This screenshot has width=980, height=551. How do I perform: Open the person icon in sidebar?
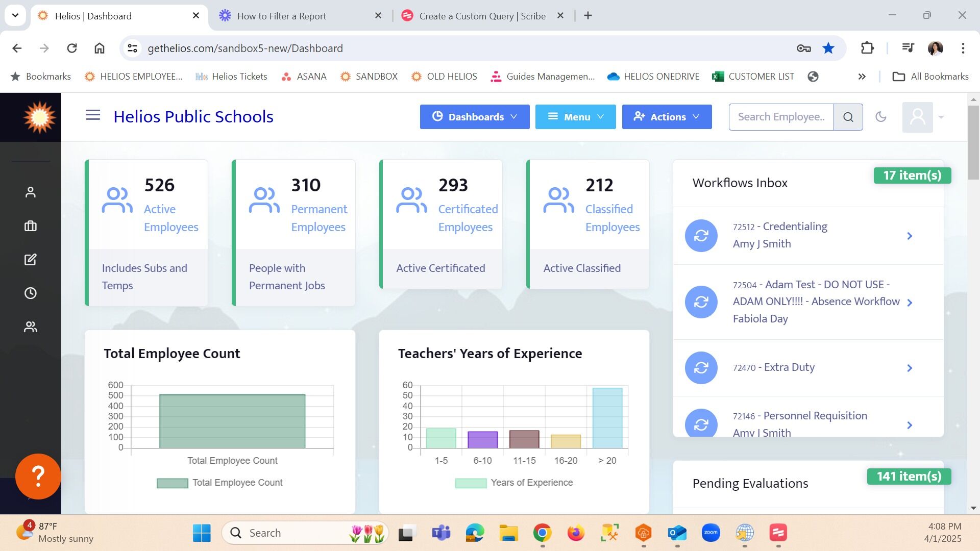[x=31, y=192]
